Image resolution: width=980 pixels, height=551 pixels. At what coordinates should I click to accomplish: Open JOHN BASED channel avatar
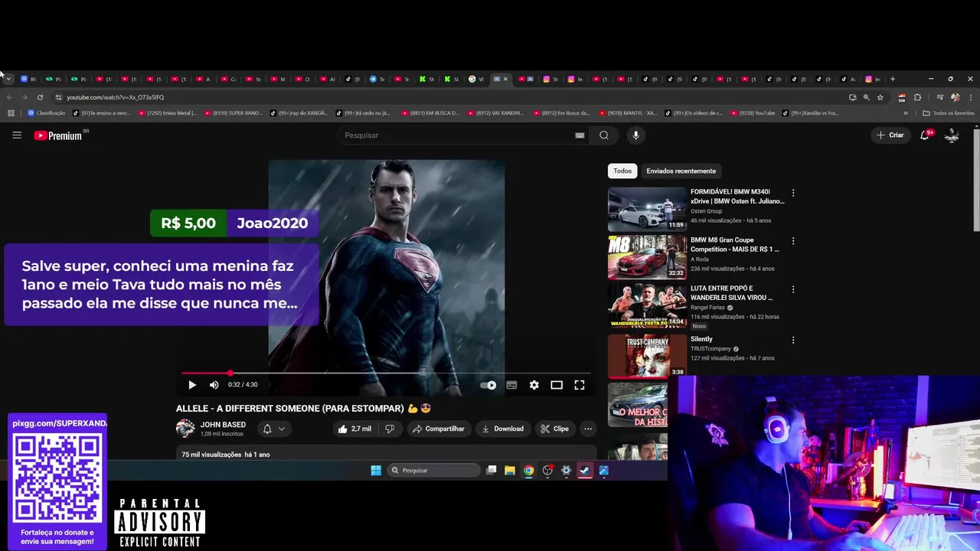[185, 429]
